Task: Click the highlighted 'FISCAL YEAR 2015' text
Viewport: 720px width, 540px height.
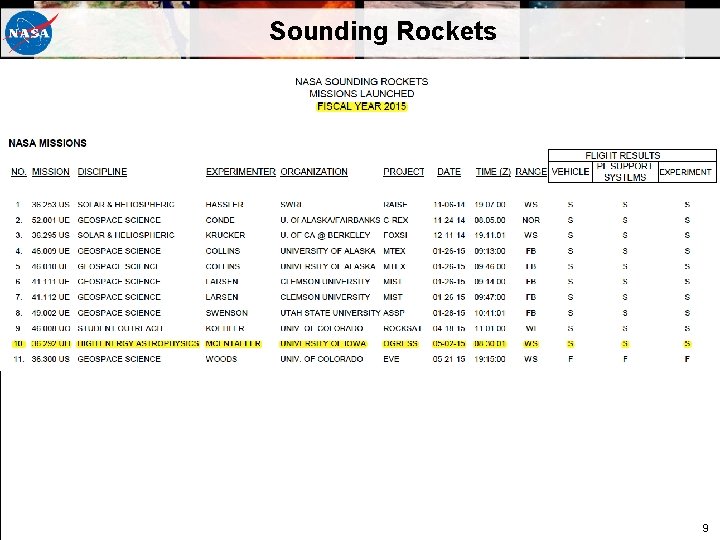Action: [362, 107]
